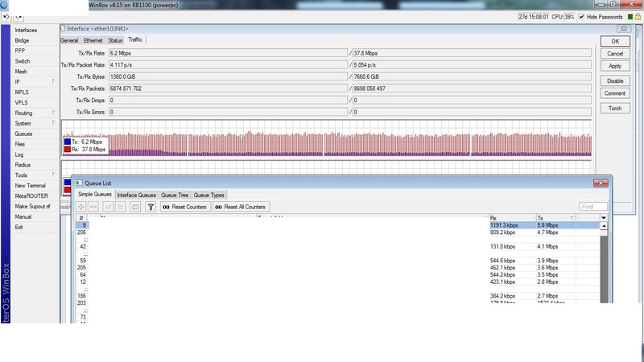Open Mesh in the sidebar menu

click(21, 72)
